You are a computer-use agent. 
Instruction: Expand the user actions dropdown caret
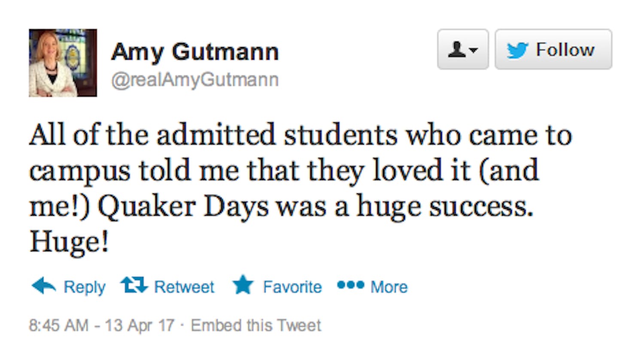coord(474,51)
